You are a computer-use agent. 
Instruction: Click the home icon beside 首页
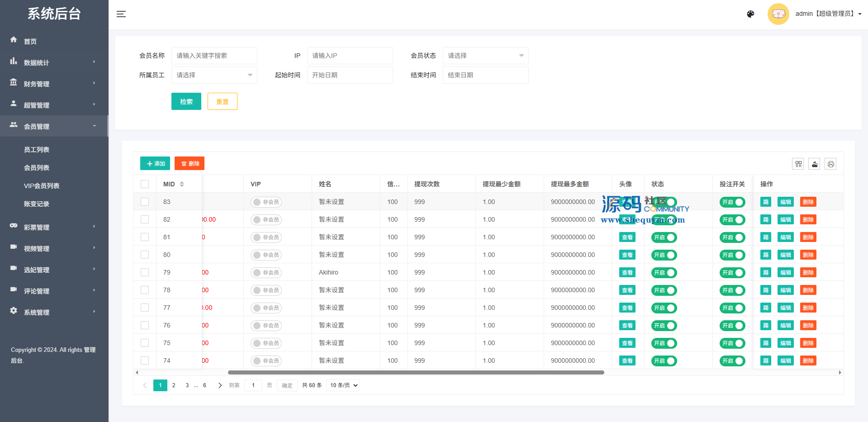pos(14,40)
